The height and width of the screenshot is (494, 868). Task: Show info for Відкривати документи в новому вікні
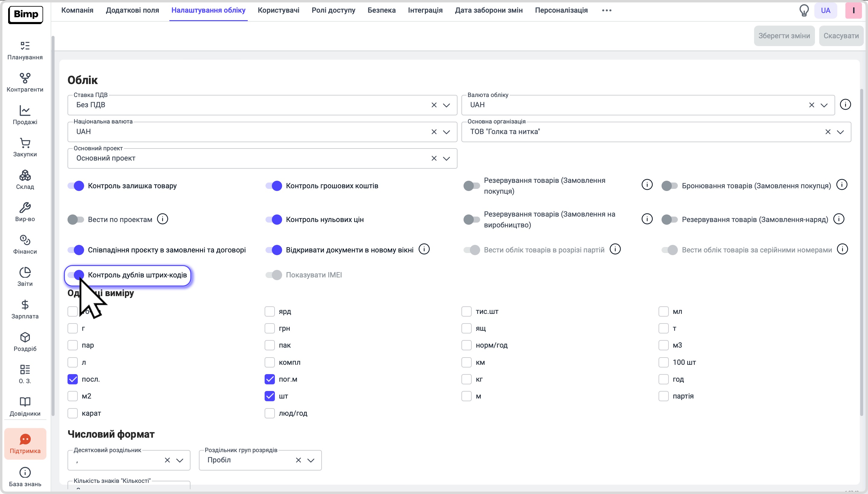click(x=424, y=249)
